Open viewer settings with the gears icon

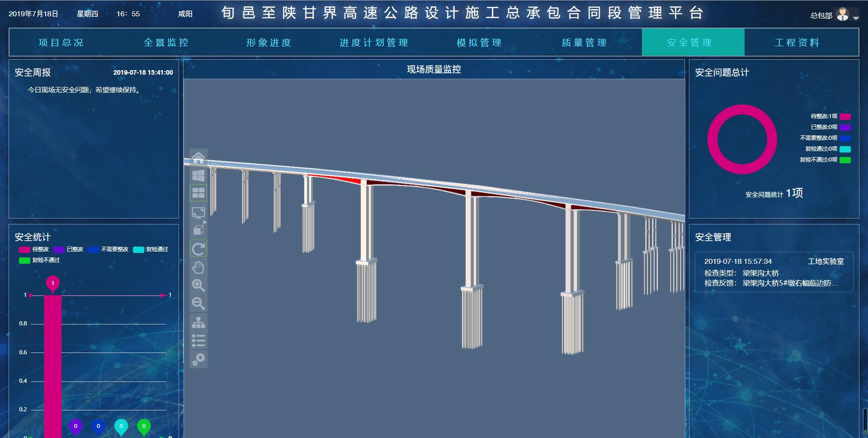click(x=198, y=359)
